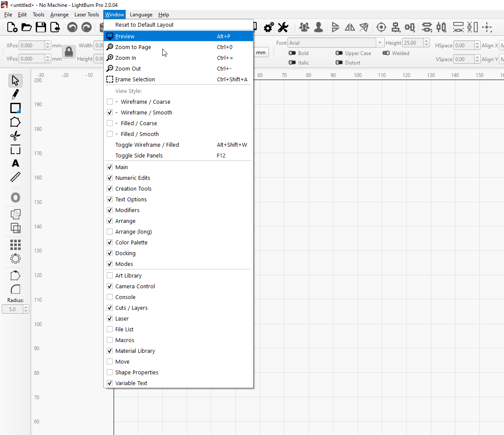
Task: Click the Circular Array icon
Action: click(x=15, y=259)
